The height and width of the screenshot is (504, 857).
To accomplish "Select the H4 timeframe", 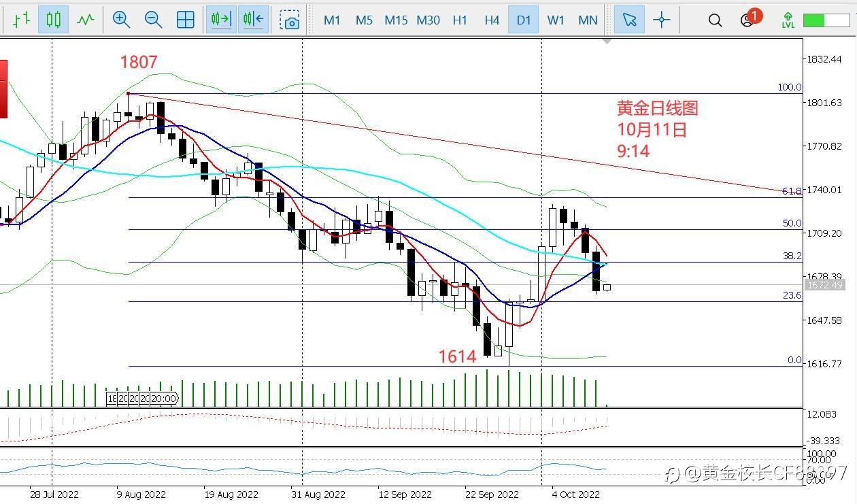I will coord(492,20).
